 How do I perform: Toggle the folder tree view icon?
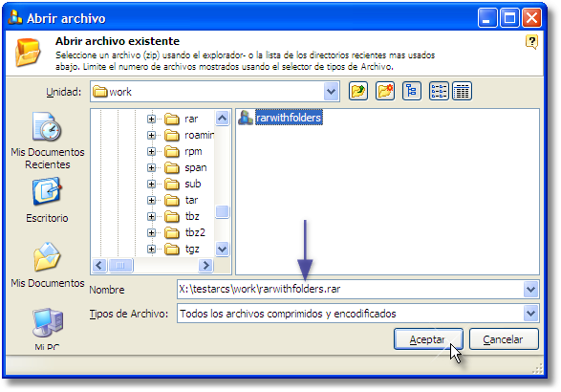(x=412, y=91)
